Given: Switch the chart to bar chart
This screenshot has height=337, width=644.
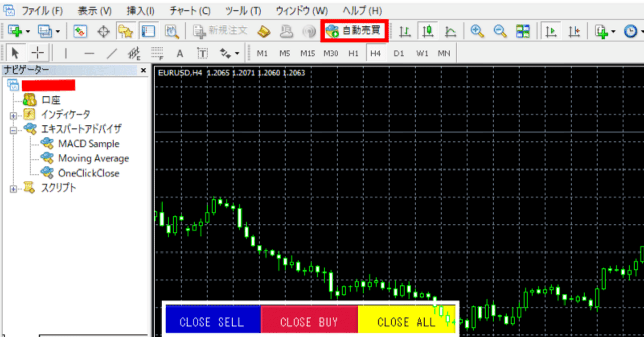Looking at the screenshot, I should pyautogui.click(x=405, y=31).
